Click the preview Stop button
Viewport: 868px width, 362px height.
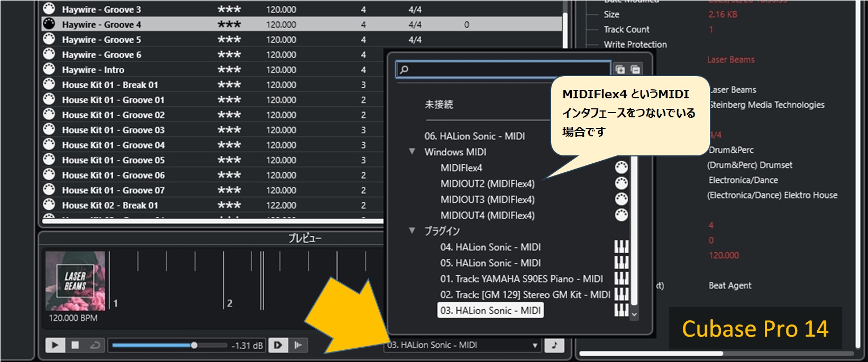coord(75,345)
